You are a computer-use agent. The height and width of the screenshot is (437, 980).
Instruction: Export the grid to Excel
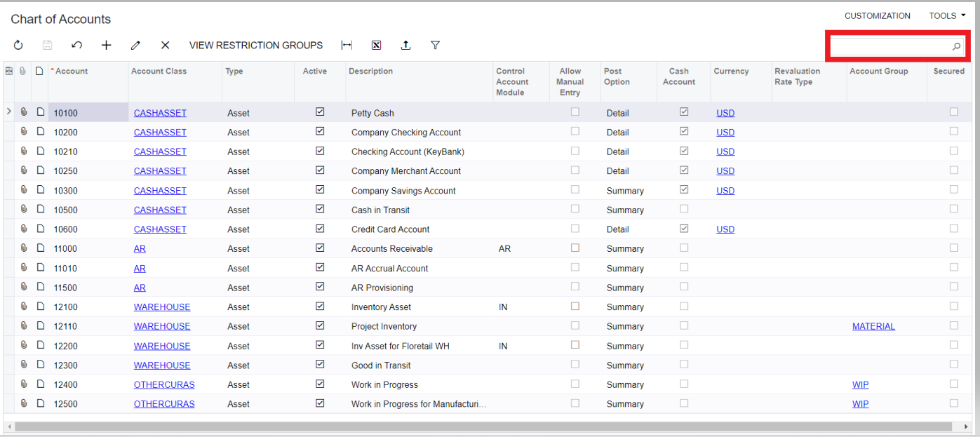coord(376,45)
